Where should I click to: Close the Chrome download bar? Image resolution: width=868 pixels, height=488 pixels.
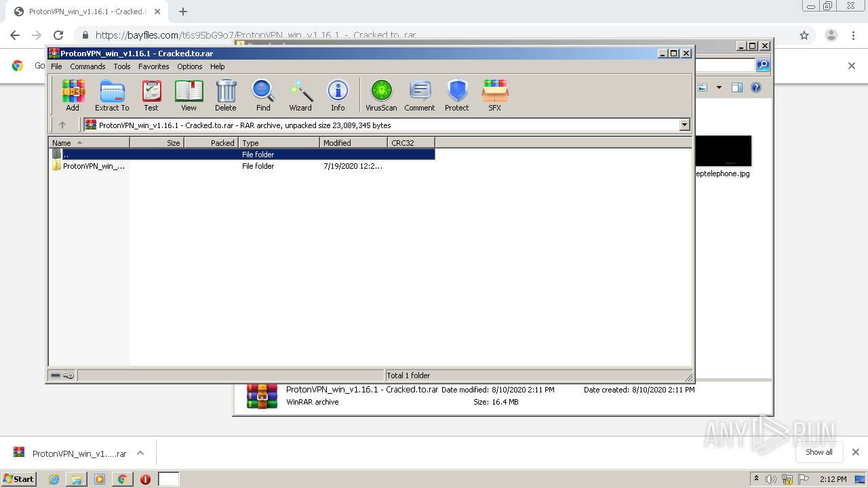[855, 452]
